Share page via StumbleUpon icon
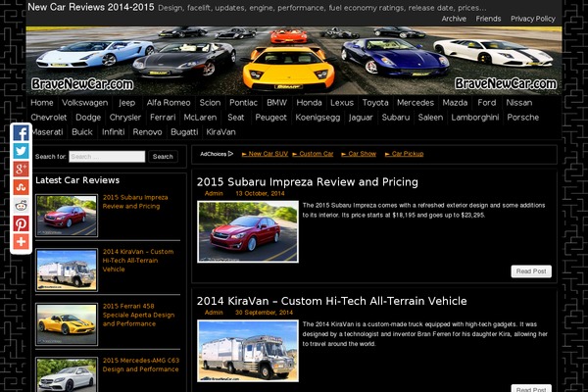The width and height of the screenshot is (588, 392). (x=21, y=187)
